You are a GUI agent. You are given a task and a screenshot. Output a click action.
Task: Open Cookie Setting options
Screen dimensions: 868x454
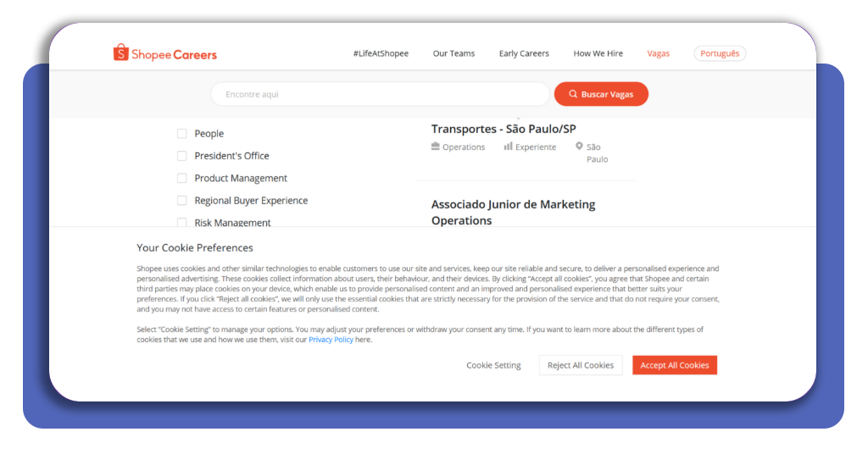tap(493, 365)
